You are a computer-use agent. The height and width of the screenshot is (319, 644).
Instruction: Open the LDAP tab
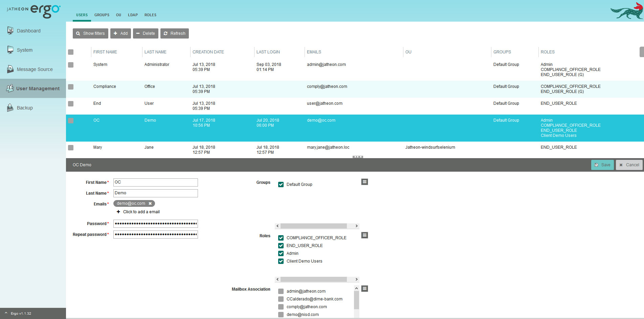click(133, 15)
